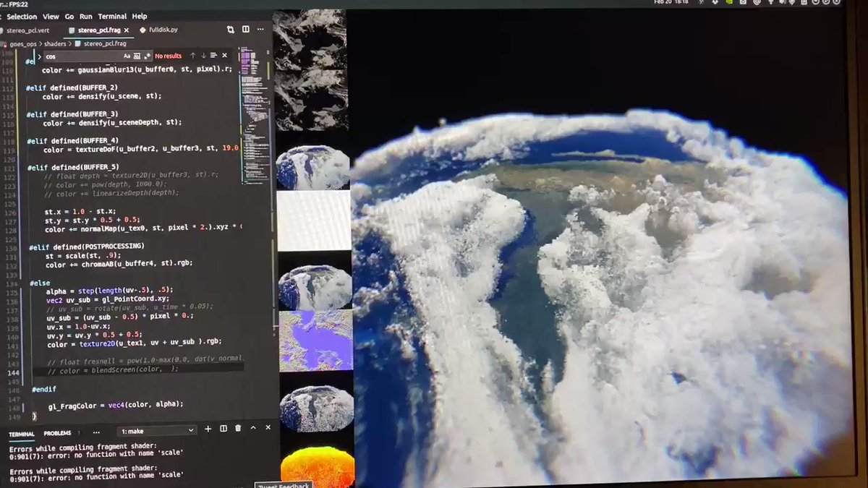Image resolution: width=868 pixels, height=488 pixels.
Task: Select the TERMINAL panel tab
Action: click(x=22, y=434)
